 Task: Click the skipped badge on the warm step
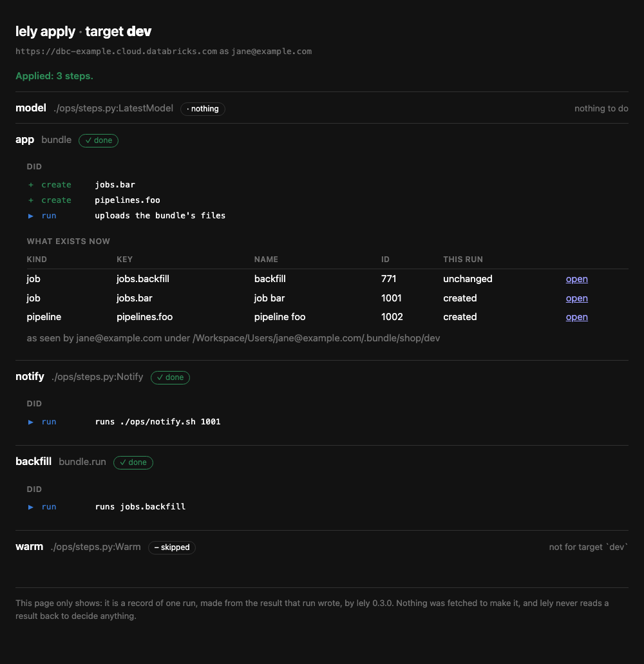point(172,547)
